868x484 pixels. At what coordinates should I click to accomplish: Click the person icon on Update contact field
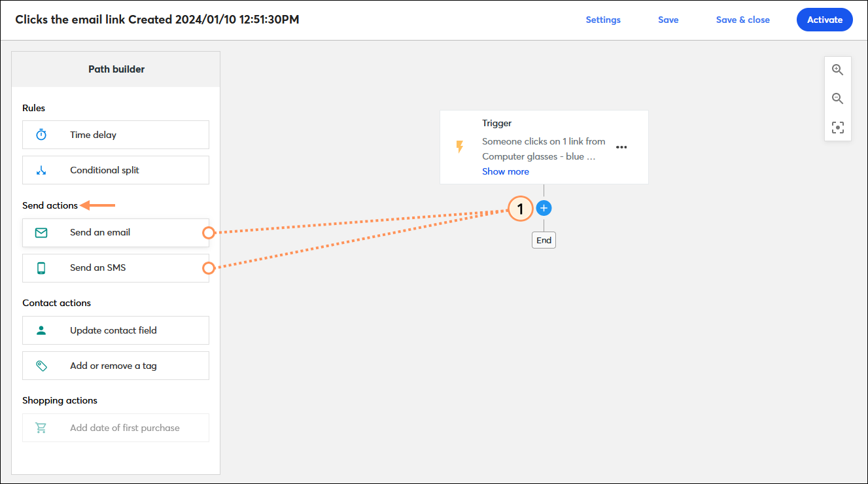(x=41, y=330)
